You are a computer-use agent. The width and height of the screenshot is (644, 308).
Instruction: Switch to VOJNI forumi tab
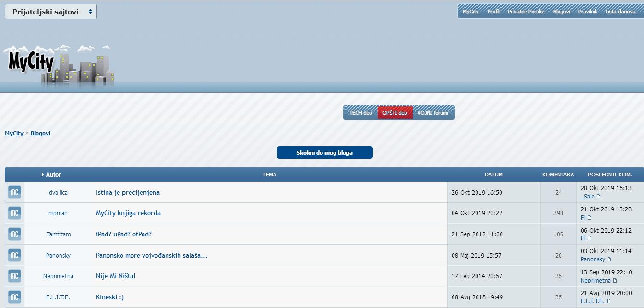pyautogui.click(x=433, y=113)
